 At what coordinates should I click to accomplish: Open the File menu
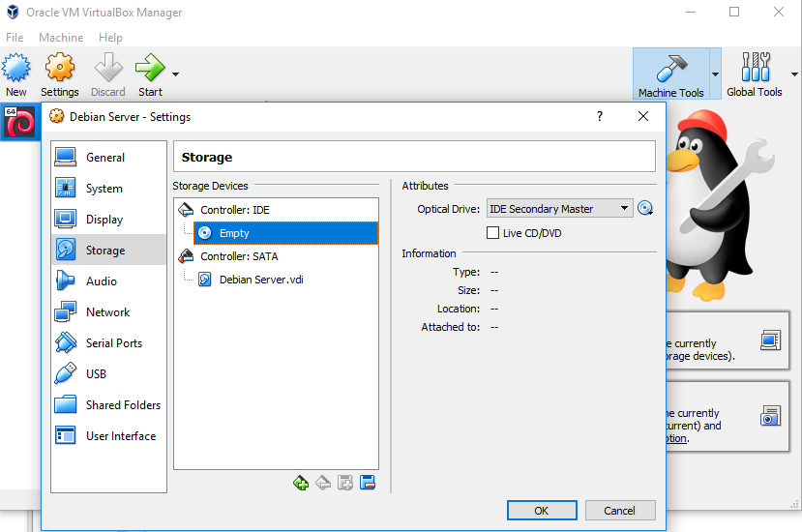15,38
